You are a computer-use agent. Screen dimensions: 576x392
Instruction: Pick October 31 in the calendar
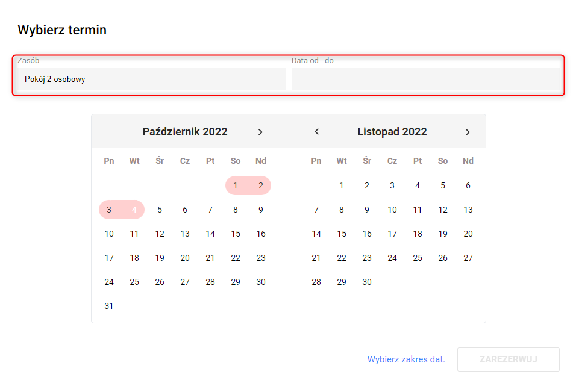[109, 306]
